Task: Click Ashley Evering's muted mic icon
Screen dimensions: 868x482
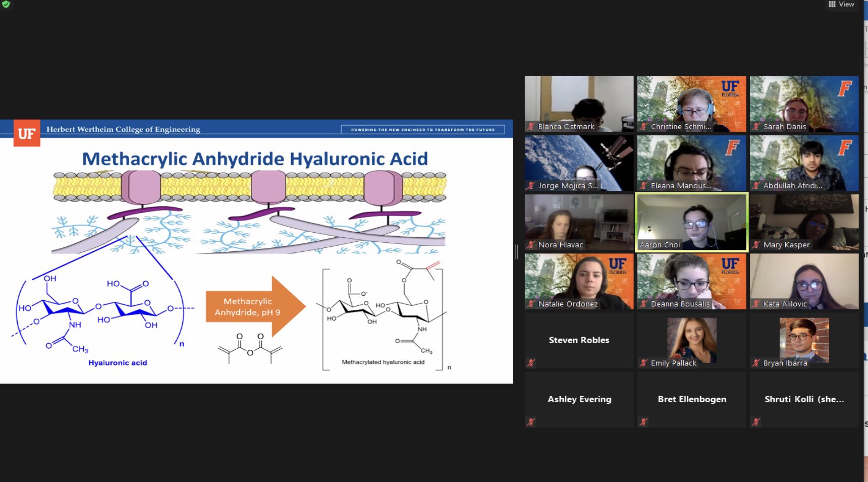Action: click(x=531, y=421)
